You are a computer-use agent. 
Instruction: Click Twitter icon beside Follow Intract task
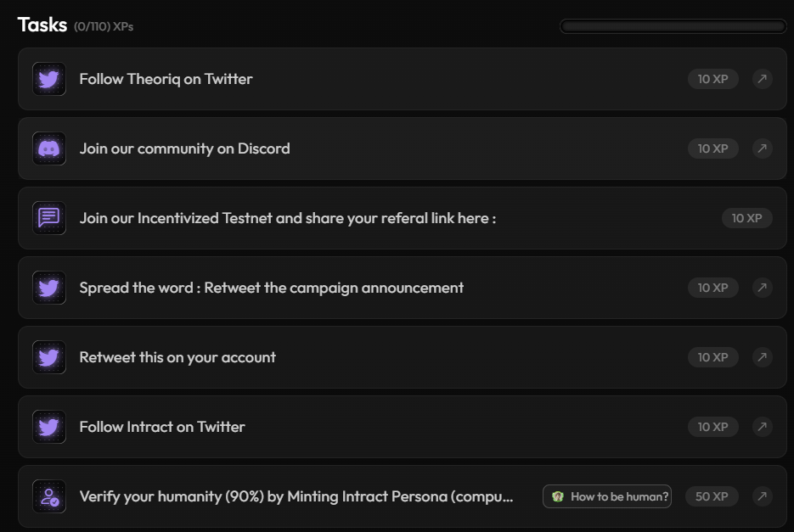pyautogui.click(x=49, y=427)
